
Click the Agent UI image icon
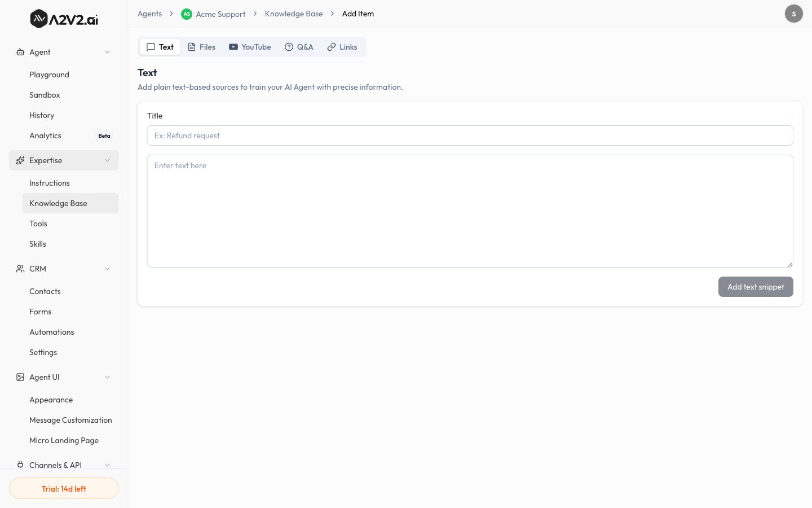[x=20, y=377]
